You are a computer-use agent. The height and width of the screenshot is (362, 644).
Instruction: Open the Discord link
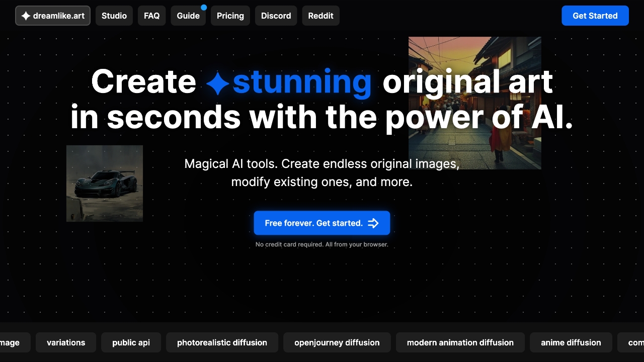coord(276,16)
